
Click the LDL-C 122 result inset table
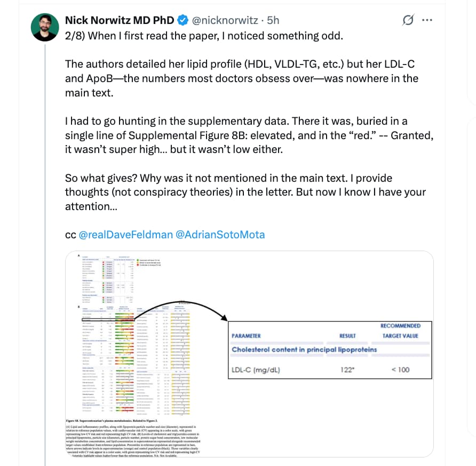[329, 350]
